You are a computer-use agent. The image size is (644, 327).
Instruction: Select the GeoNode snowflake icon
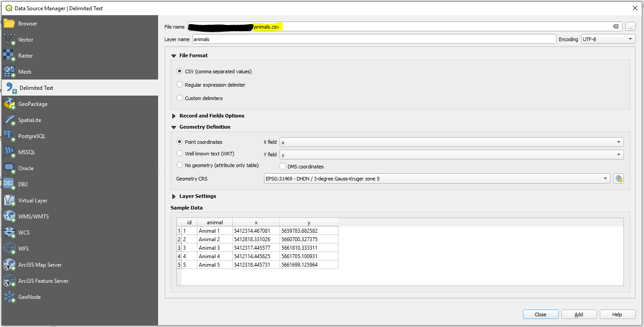click(9, 297)
